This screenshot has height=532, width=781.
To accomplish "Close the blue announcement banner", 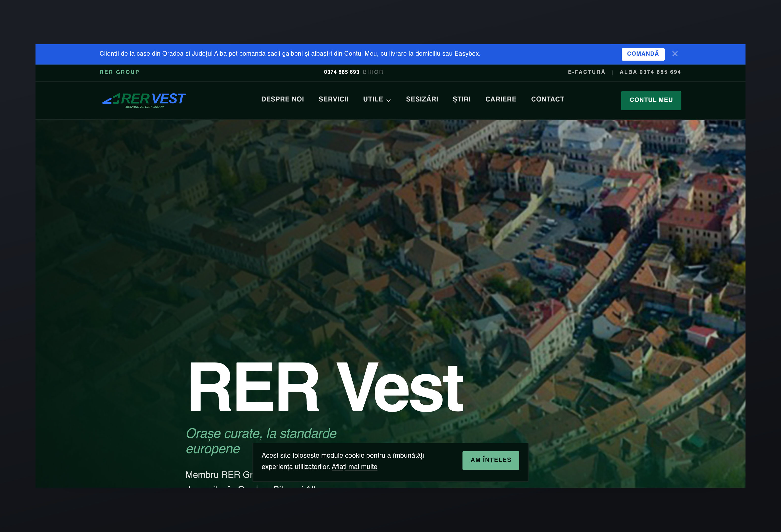I will 675,54.
